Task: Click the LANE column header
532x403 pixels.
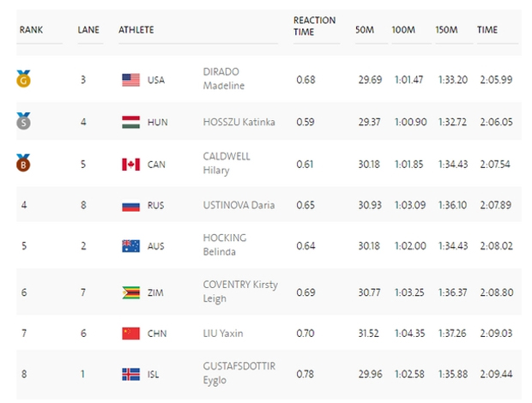Action: (88, 29)
